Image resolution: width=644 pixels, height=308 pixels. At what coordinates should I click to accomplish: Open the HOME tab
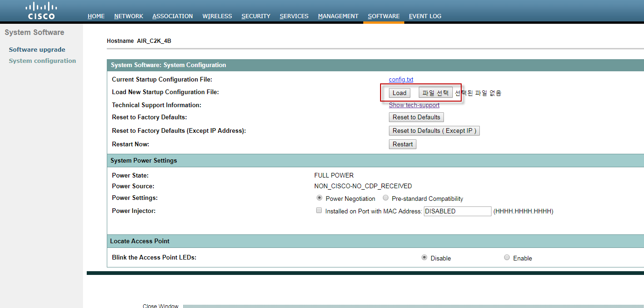[96, 16]
